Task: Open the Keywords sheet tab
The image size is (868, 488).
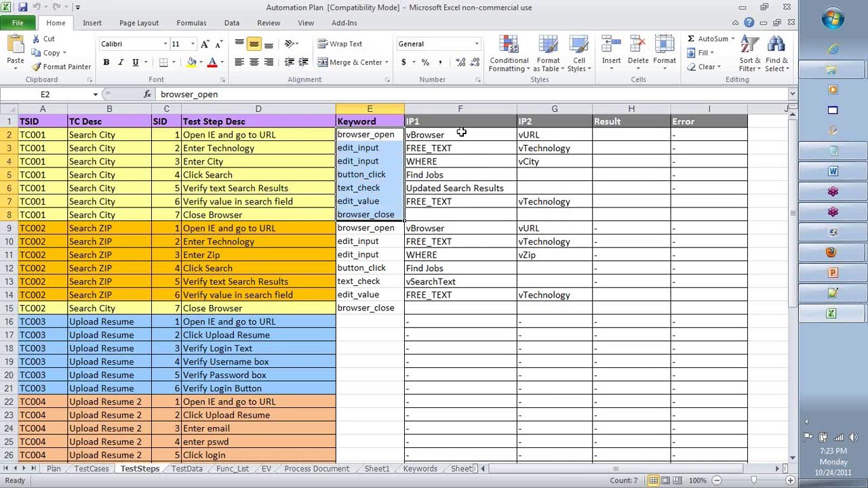Action: point(420,469)
